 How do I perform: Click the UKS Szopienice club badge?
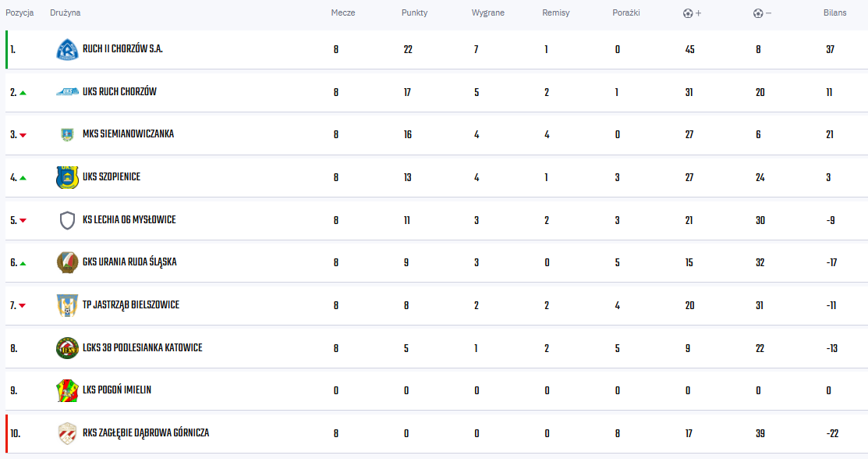(67, 177)
